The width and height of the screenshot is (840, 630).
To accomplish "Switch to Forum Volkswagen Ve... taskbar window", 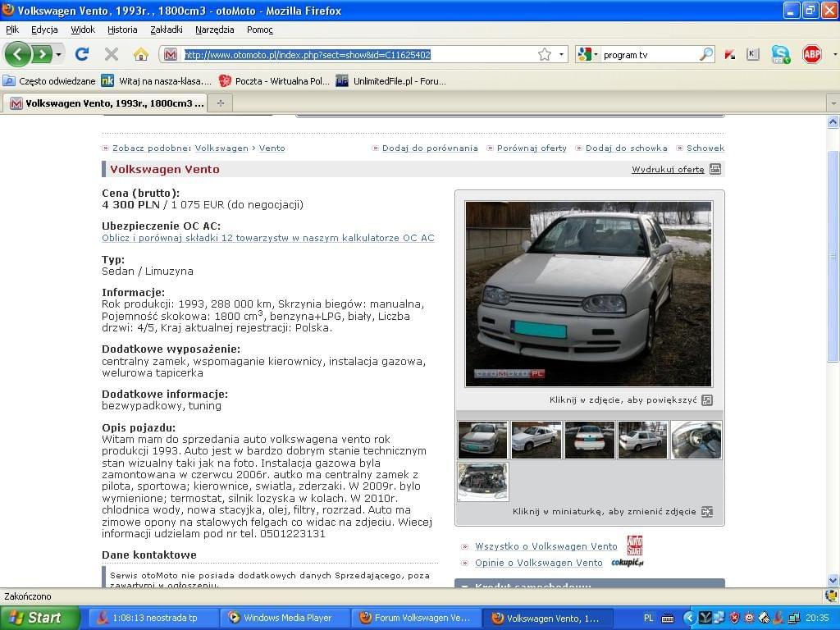I will [x=416, y=619].
